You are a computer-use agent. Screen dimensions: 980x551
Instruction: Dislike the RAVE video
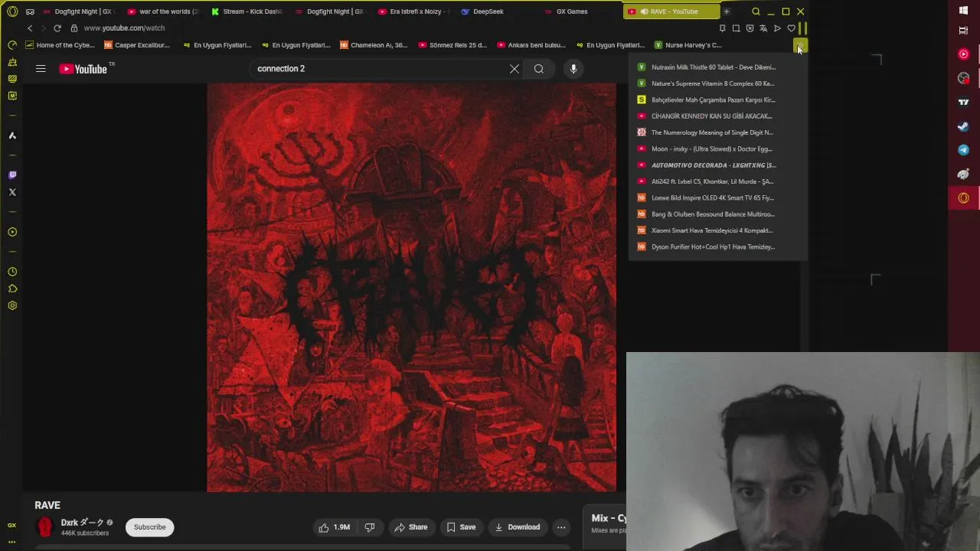(370, 527)
